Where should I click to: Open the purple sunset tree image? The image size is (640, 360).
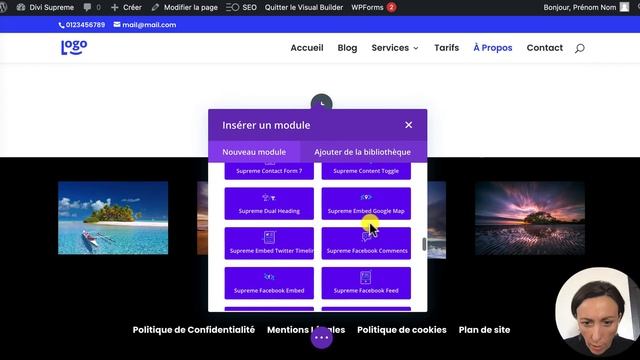(x=530, y=218)
